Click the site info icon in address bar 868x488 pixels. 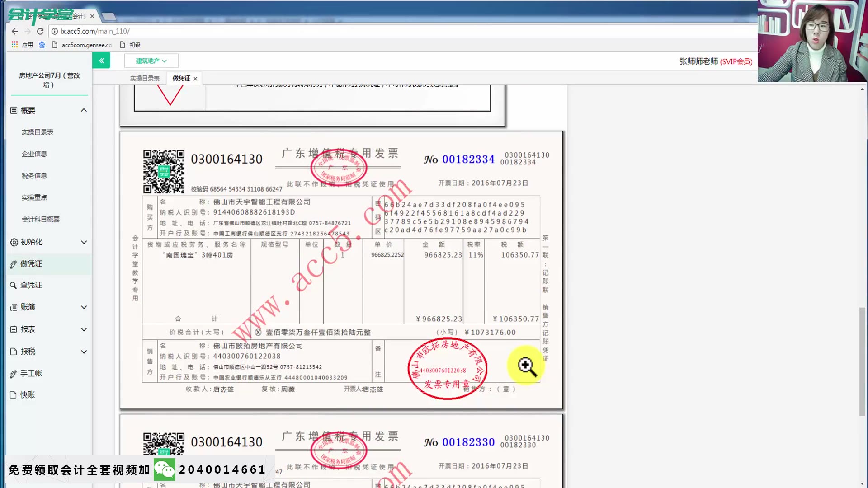tap(55, 31)
